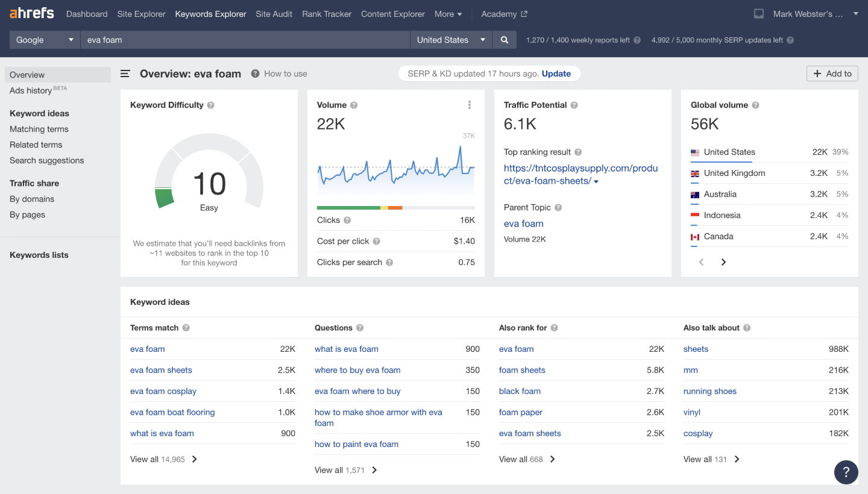Open eva foam boat flooring keyword
Screen dimensions: 868x494
click(172, 412)
